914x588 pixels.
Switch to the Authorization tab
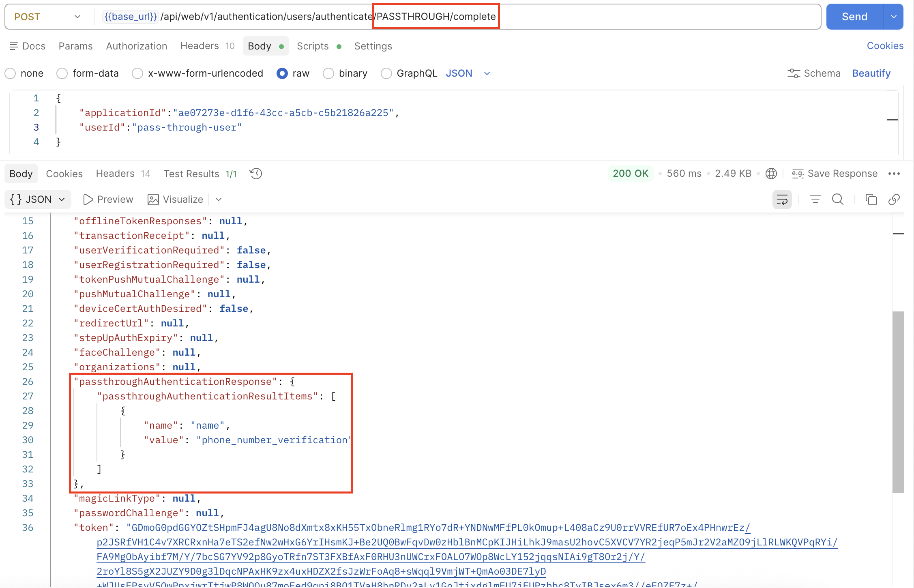[x=137, y=46]
